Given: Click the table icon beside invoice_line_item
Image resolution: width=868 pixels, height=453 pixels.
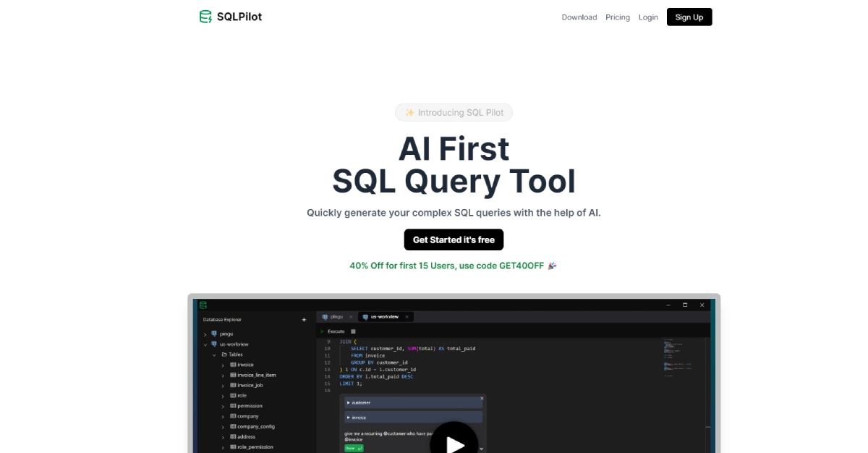Looking at the screenshot, I should coord(233,375).
